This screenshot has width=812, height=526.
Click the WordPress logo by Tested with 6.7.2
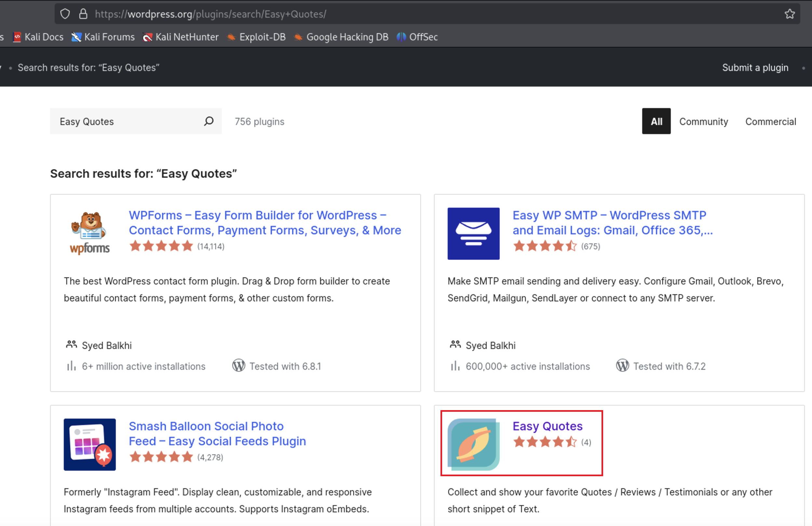622,366
